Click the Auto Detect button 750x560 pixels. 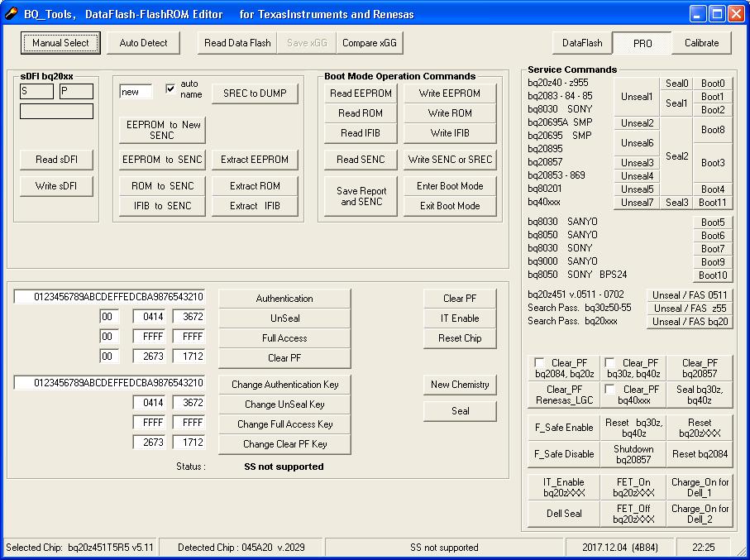click(x=144, y=43)
